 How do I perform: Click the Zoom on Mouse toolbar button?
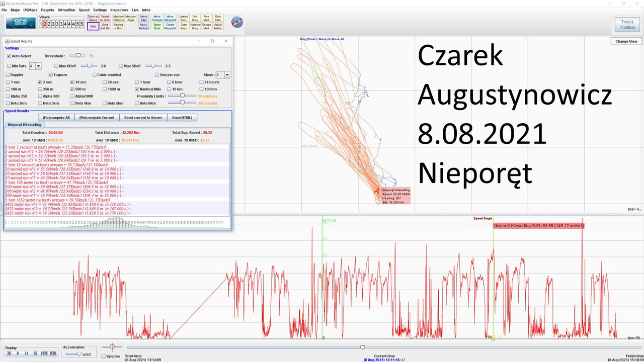93,18
